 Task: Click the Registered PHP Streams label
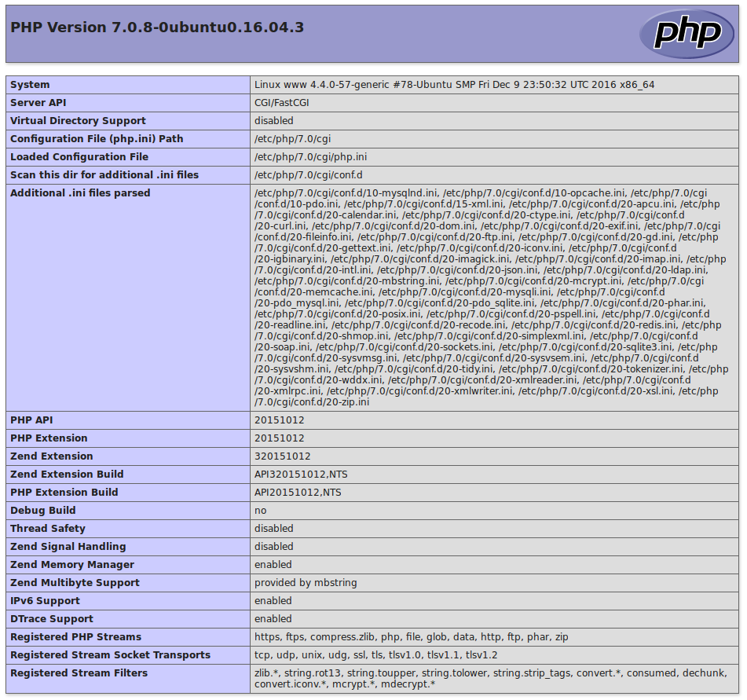75,637
